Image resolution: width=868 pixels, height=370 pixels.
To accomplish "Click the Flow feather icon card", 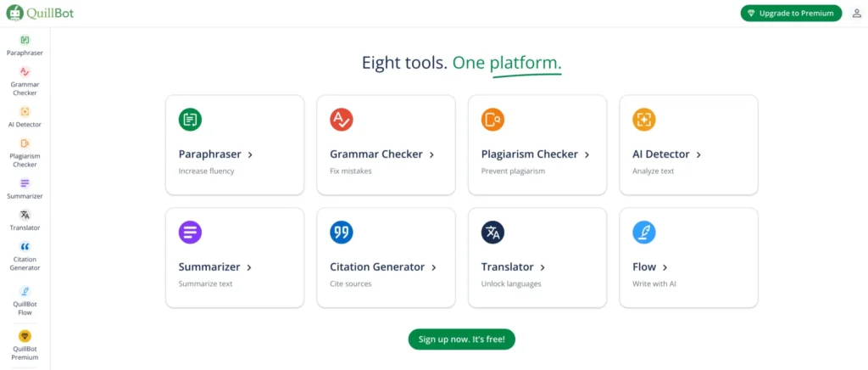I will pos(644,233).
